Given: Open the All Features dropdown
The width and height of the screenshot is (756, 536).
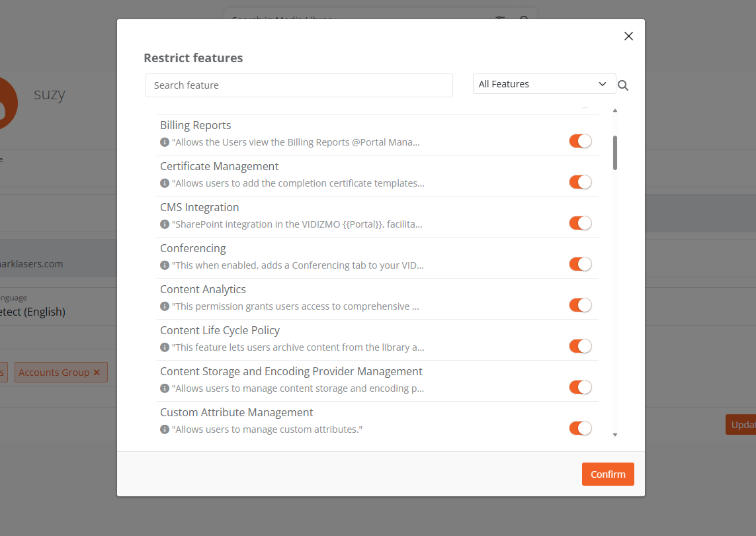Looking at the screenshot, I should click(544, 83).
